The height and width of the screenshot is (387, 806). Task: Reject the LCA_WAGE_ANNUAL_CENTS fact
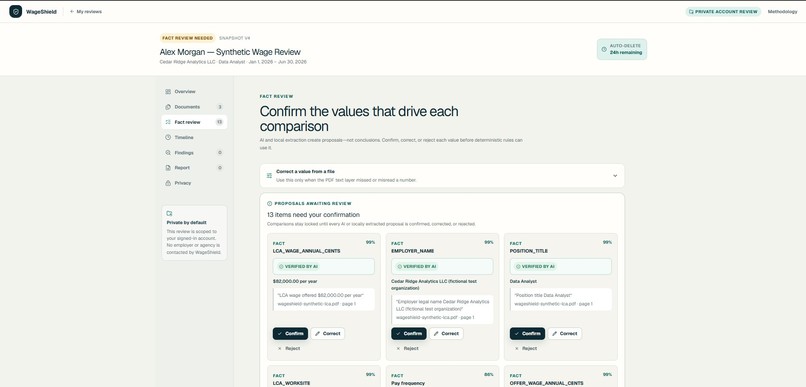(x=289, y=348)
